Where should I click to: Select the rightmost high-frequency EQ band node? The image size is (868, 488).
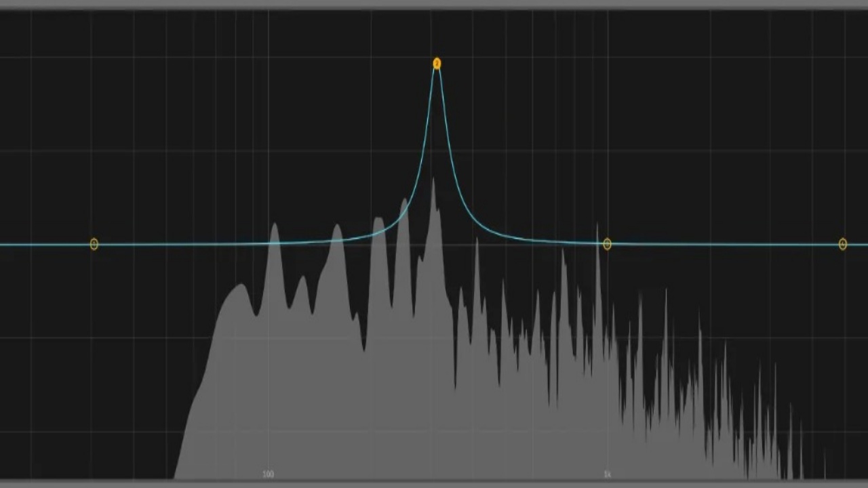[843, 244]
